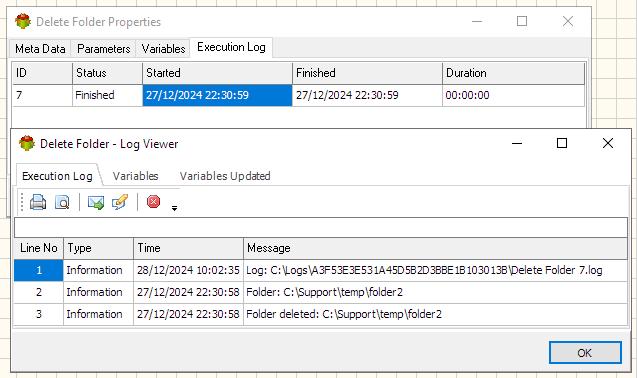
Task: Select the Duration value 00:00:00
Action: 514,95
